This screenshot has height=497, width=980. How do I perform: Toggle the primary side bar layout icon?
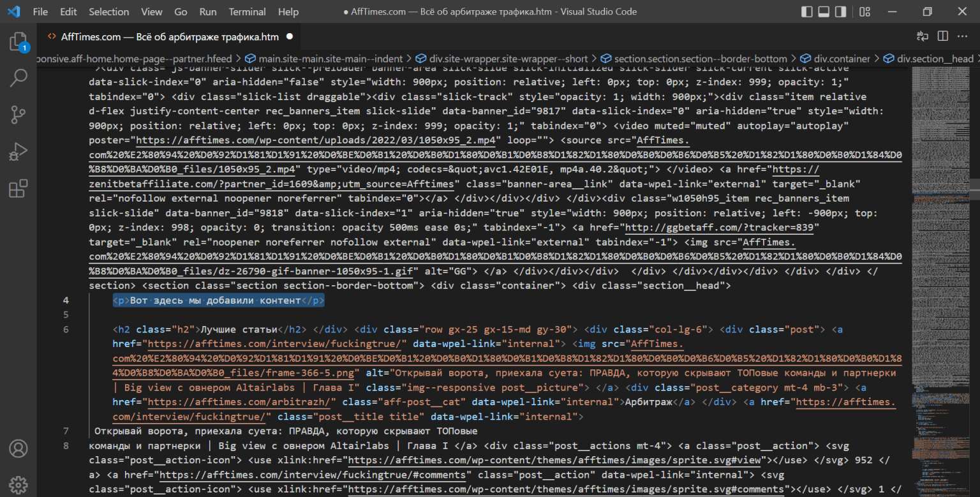point(807,11)
